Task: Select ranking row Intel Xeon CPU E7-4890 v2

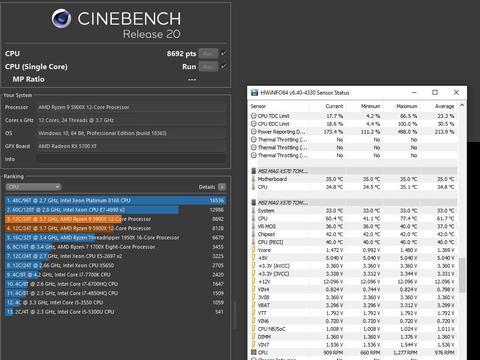Action: point(115,210)
